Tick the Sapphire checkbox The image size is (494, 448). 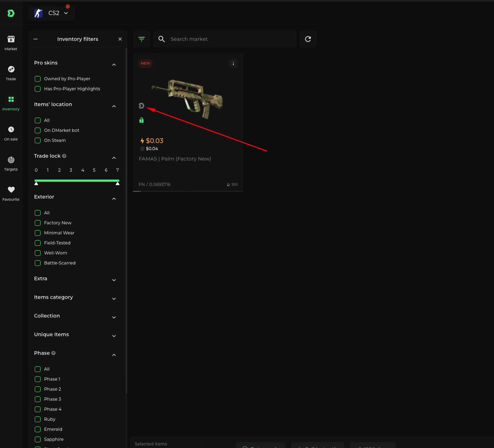click(x=38, y=439)
